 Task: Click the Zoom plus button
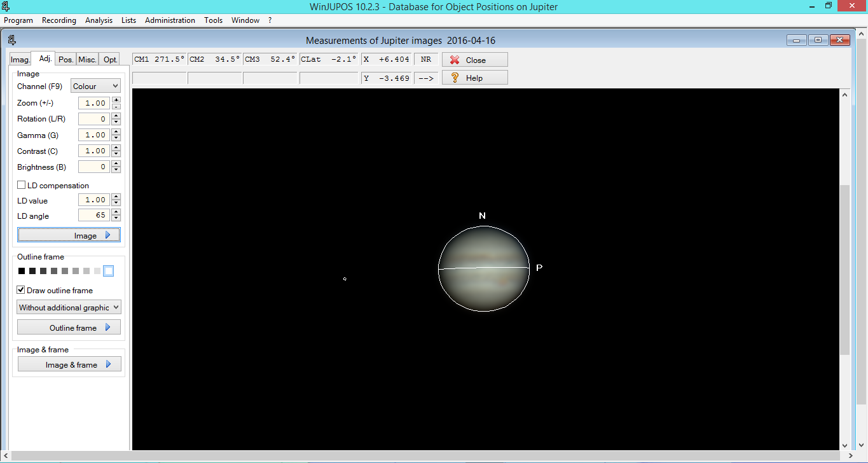coord(116,100)
